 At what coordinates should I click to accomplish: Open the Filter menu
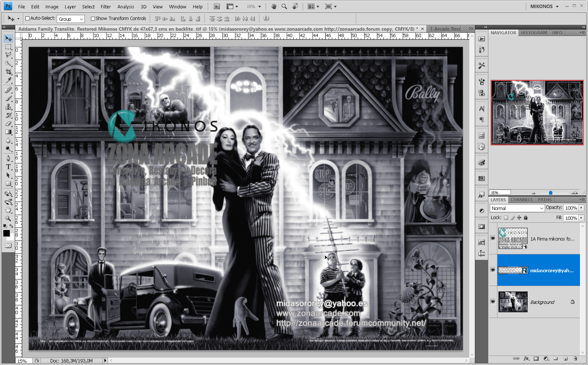(106, 6)
